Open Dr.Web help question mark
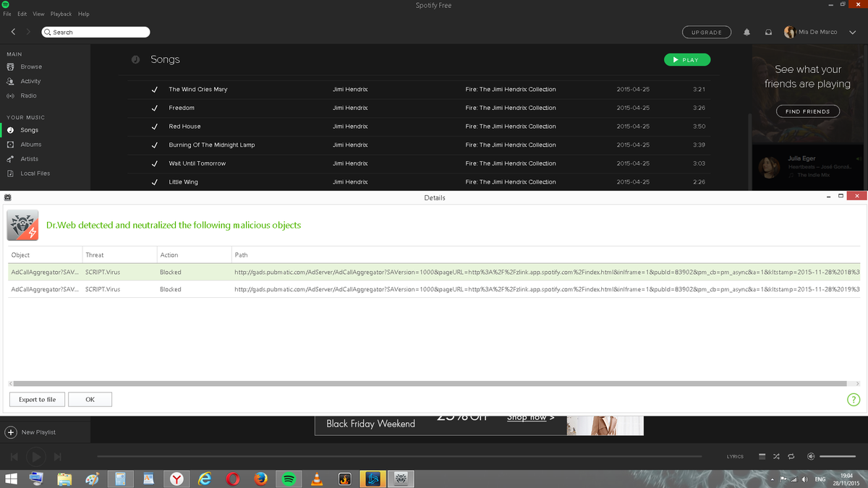 (x=854, y=399)
